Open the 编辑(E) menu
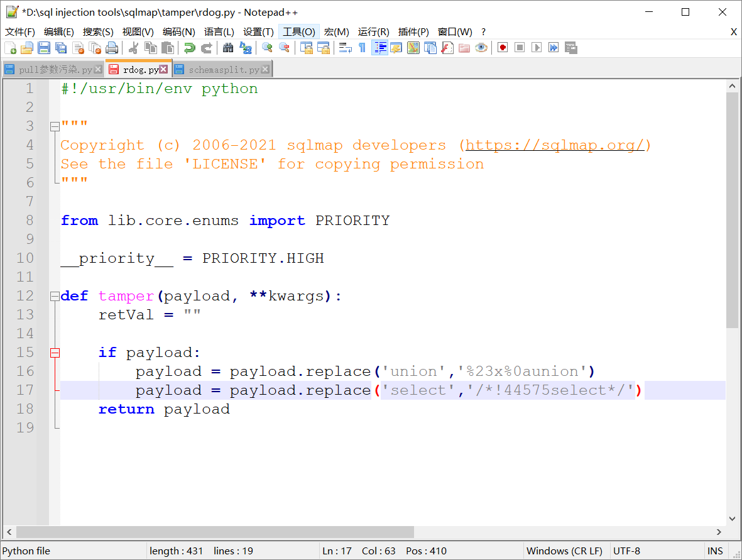The image size is (742, 560). click(58, 31)
